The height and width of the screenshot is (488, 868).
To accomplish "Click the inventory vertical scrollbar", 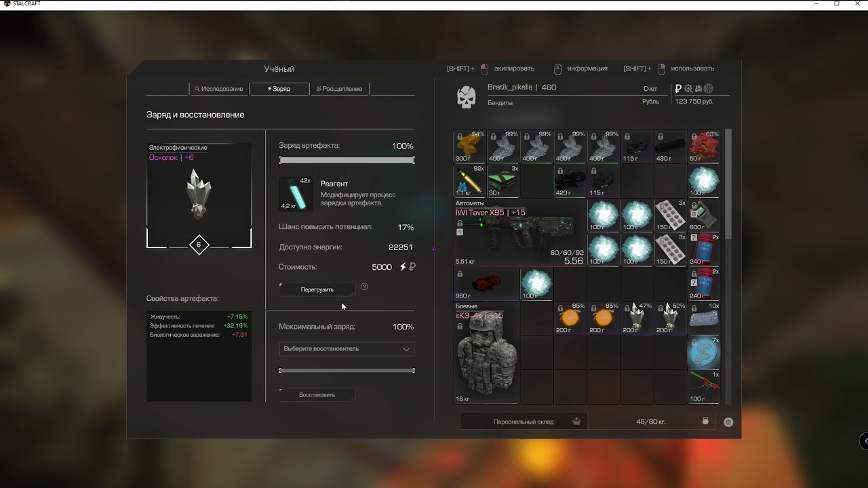I will (728, 184).
